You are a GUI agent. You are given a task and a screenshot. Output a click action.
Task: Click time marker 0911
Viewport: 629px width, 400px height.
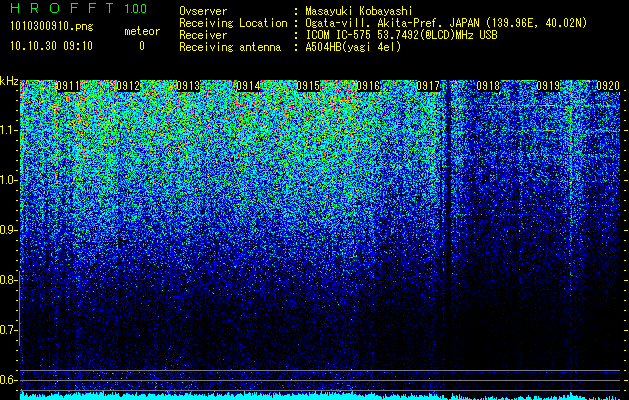point(68,86)
